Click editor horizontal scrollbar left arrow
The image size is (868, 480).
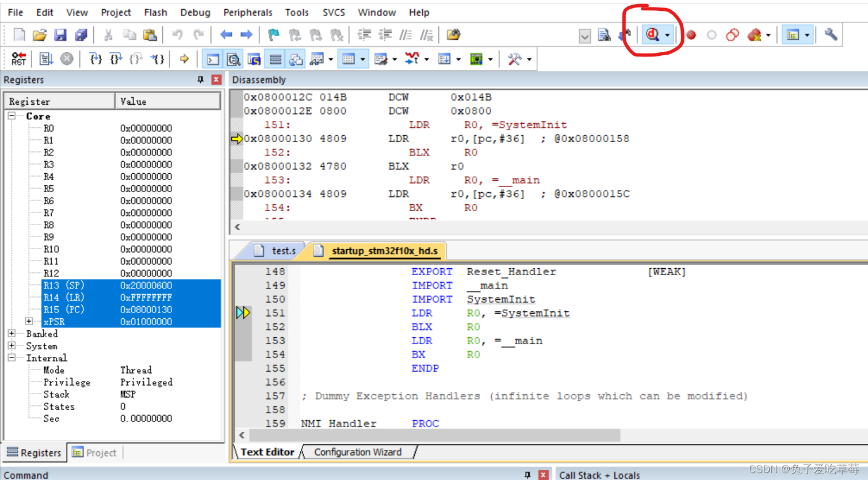click(x=242, y=435)
